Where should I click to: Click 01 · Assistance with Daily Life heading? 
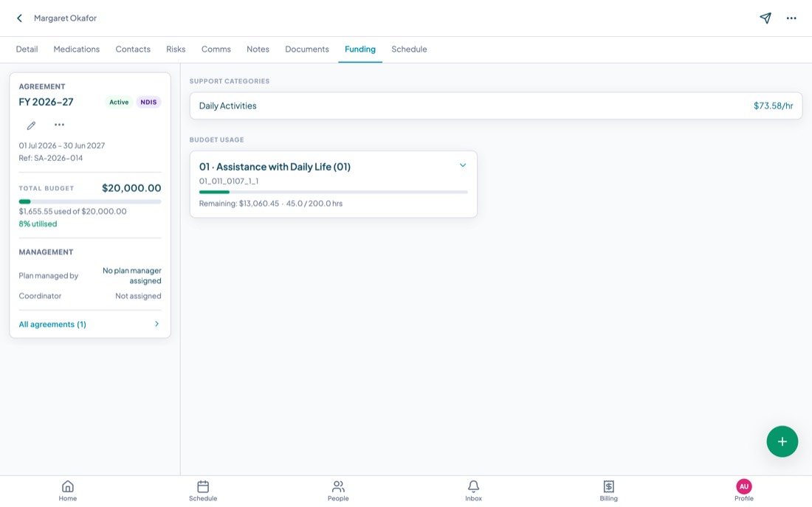275,167
